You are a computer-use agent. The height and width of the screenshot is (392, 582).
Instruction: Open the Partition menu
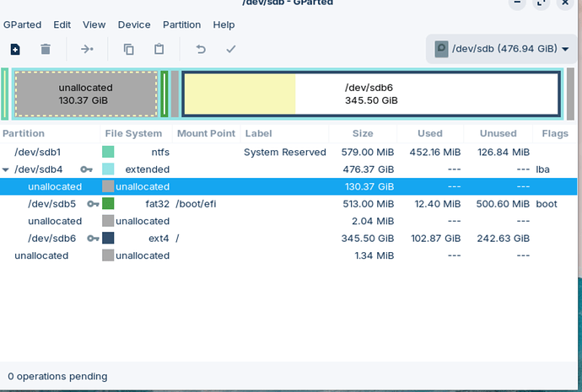(x=181, y=25)
